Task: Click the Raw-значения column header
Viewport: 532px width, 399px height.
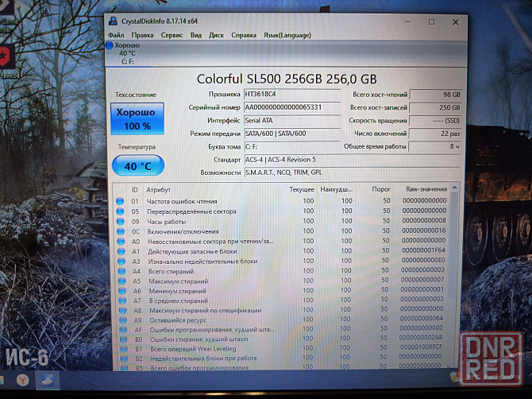Action: point(426,189)
